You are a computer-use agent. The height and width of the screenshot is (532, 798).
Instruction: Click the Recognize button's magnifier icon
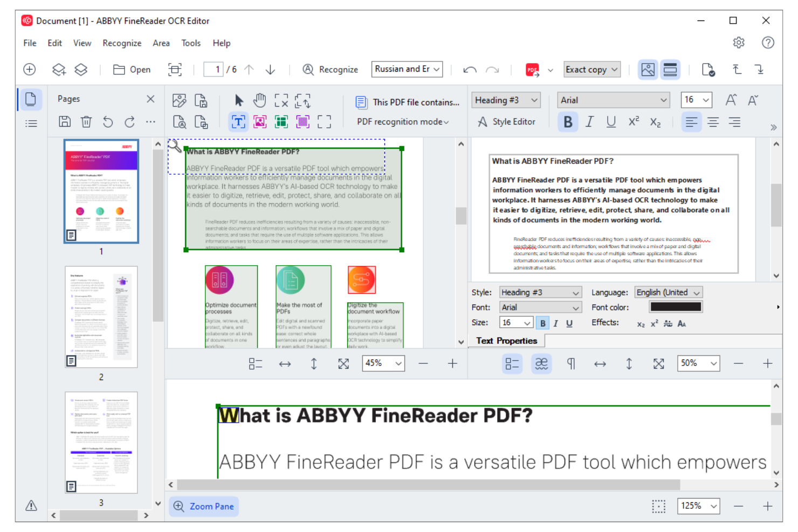pos(307,70)
